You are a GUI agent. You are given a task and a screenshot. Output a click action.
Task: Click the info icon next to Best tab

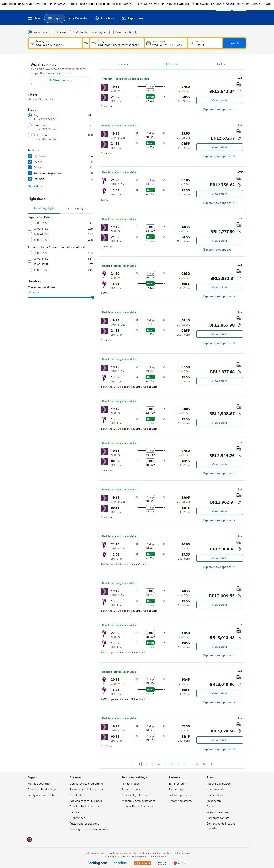coord(126,64)
